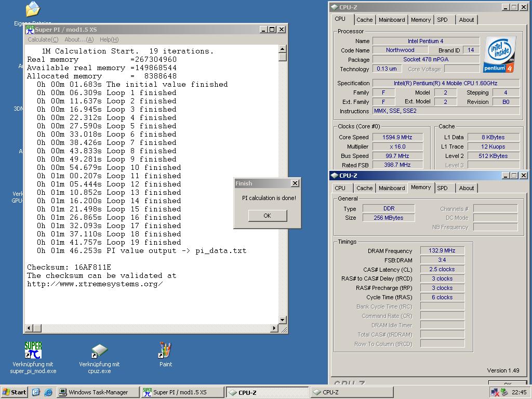Viewport: 532px width, 399px height.
Task: Click OK in the Finish dialog
Action: pos(268,216)
